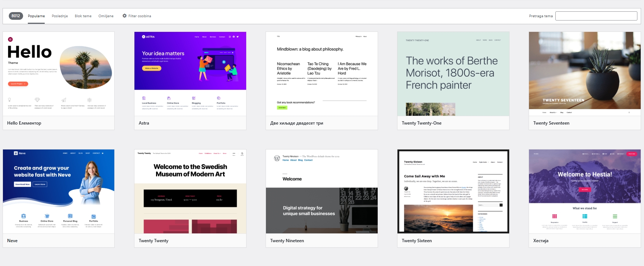Click the 8012 theme count badge

(x=16, y=16)
